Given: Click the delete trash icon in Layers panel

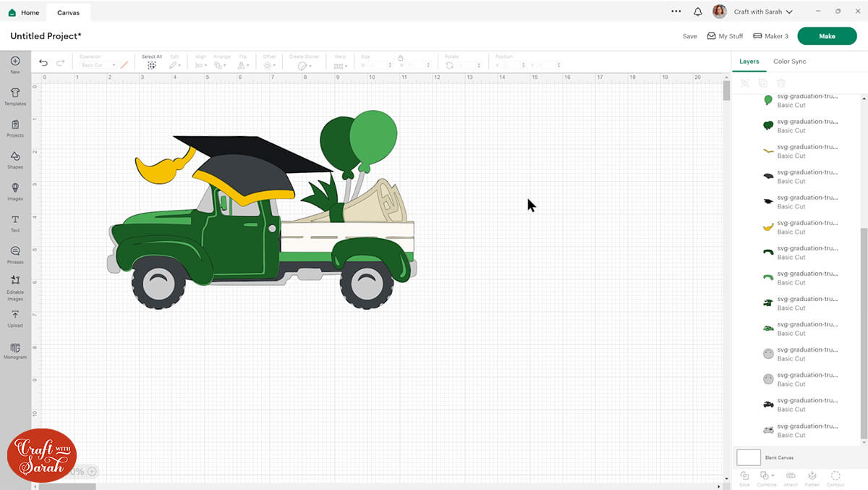Looking at the screenshot, I should (781, 83).
